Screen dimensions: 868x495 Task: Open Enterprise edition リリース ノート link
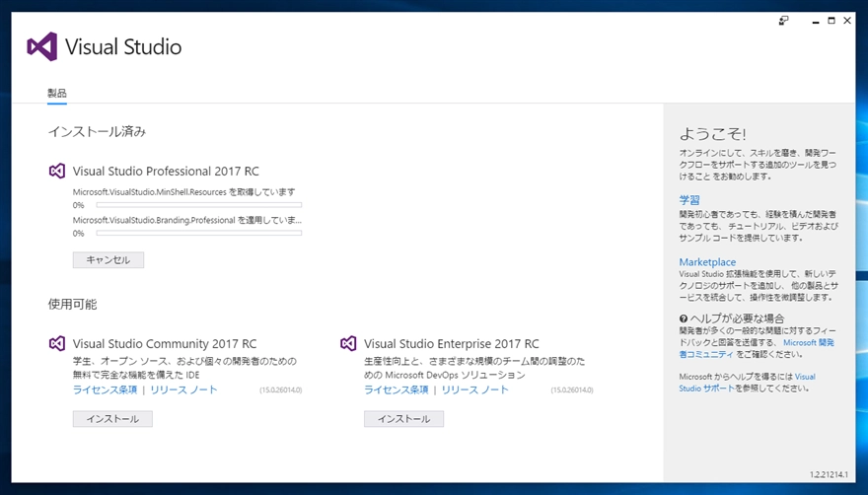[475, 389]
